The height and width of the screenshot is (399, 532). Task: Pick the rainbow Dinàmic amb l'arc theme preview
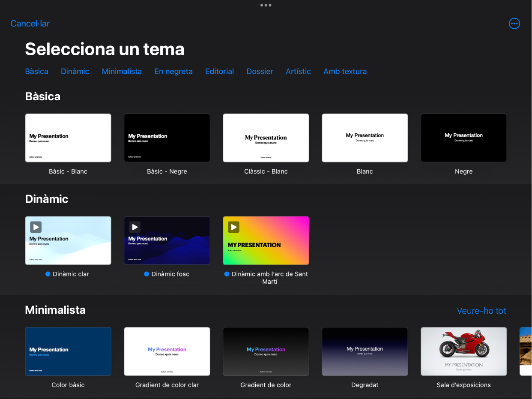(266, 240)
